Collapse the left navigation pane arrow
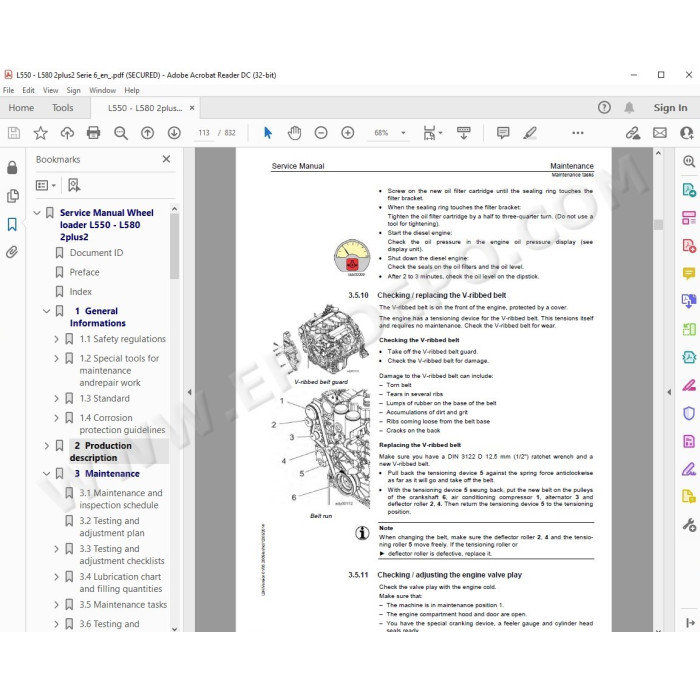700x700 pixels. 189,392
